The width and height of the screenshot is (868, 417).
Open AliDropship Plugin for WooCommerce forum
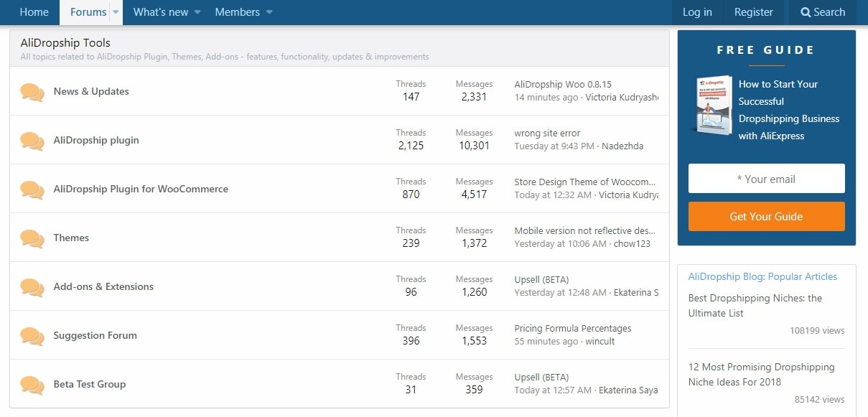[x=141, y=189]
